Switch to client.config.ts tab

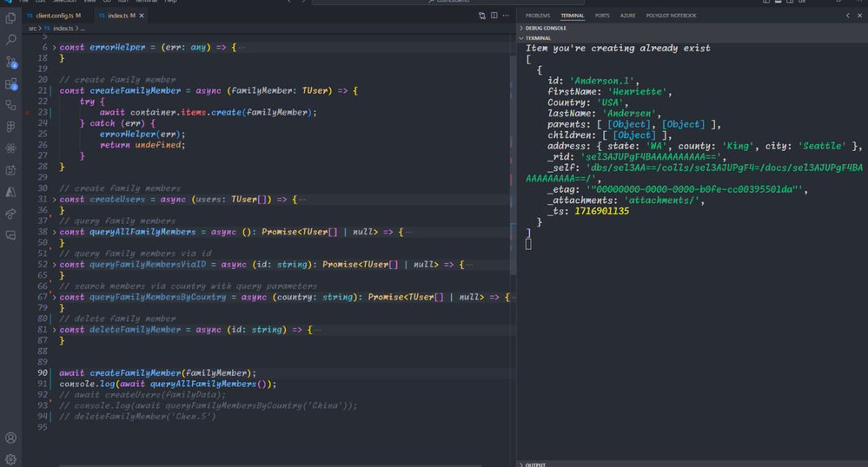click(x=53, y=16)
